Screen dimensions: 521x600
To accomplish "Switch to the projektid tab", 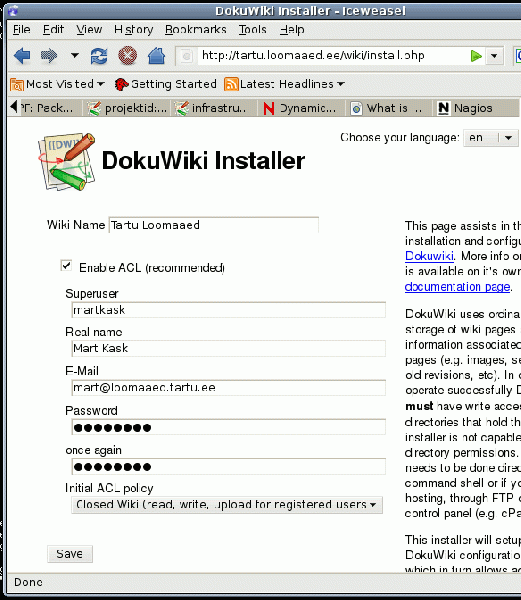I will (x=127, y=108).
